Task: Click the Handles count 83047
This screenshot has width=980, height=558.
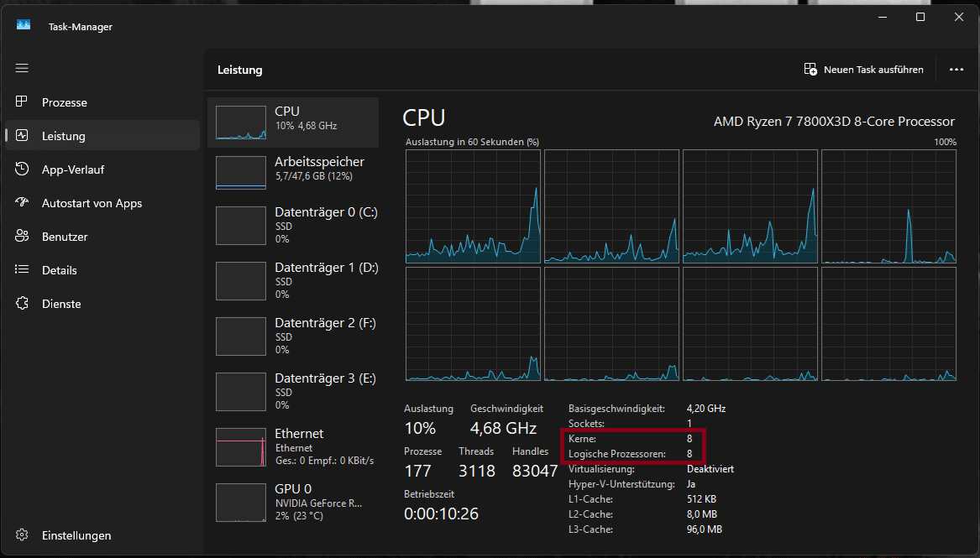Action: pos(535,471)
